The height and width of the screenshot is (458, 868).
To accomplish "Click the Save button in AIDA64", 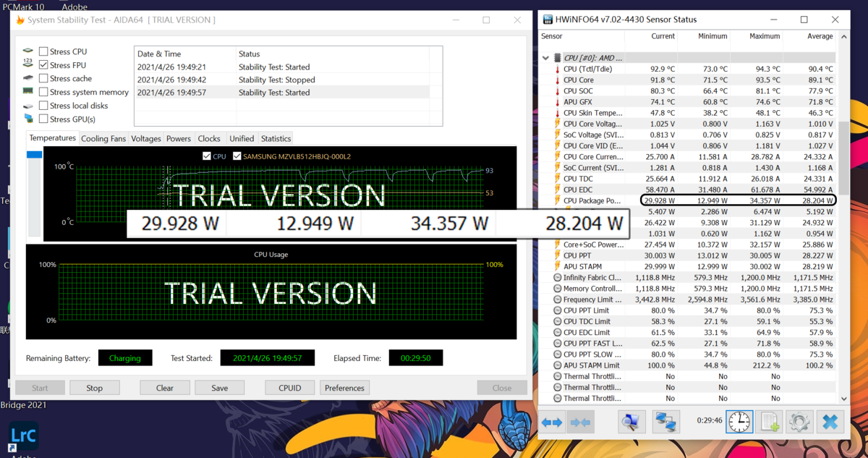I will (220, 388).
